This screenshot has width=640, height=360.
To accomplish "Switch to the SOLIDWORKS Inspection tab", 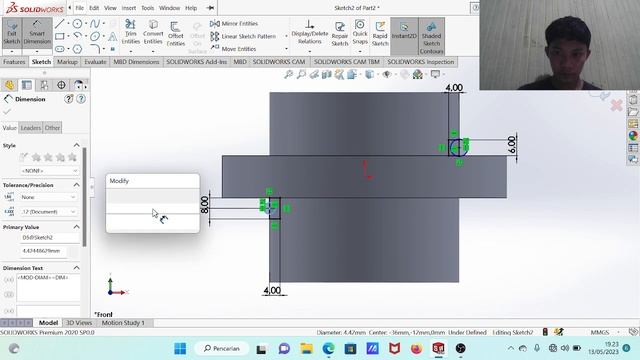I will click(420, 62).
